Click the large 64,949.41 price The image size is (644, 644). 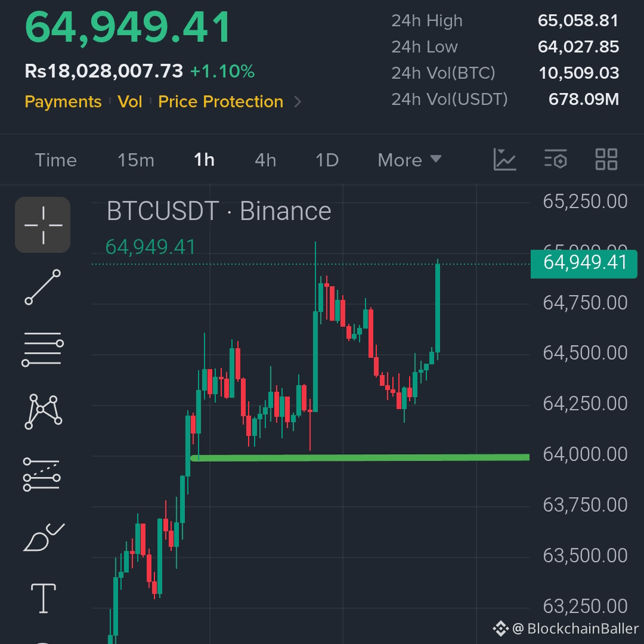(x=128, y=27)
